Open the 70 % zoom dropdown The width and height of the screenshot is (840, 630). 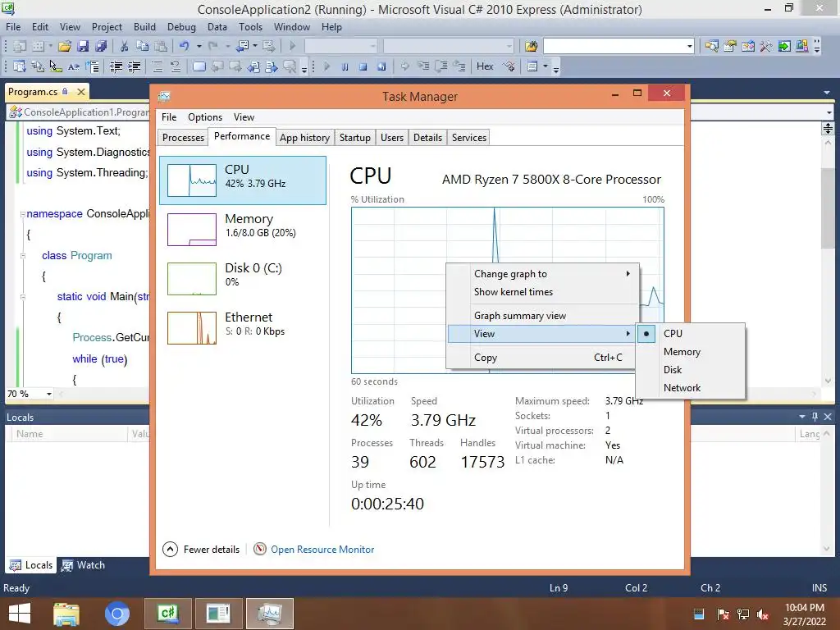[48, 394]
